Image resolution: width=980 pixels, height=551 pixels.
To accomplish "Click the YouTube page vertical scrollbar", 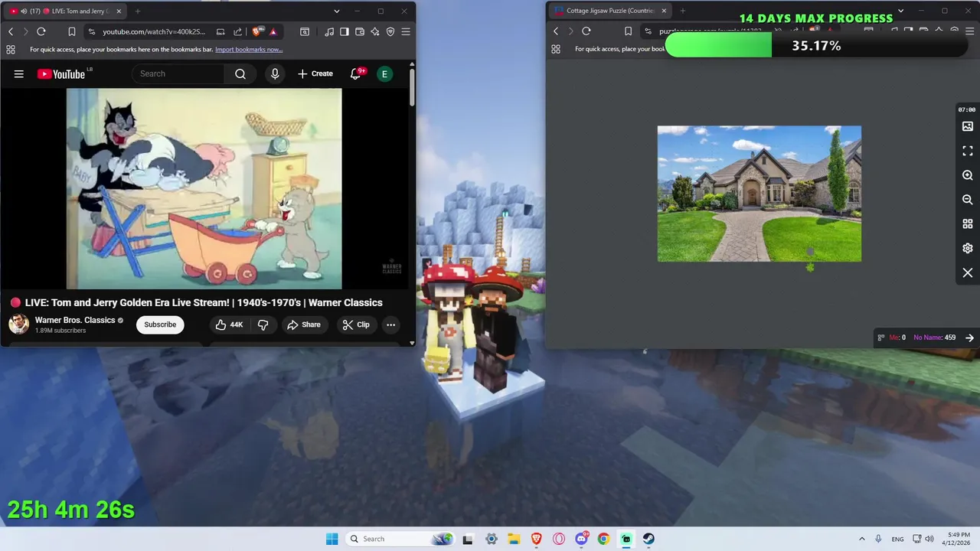I will pyautogui.click(x=412, y=88).
